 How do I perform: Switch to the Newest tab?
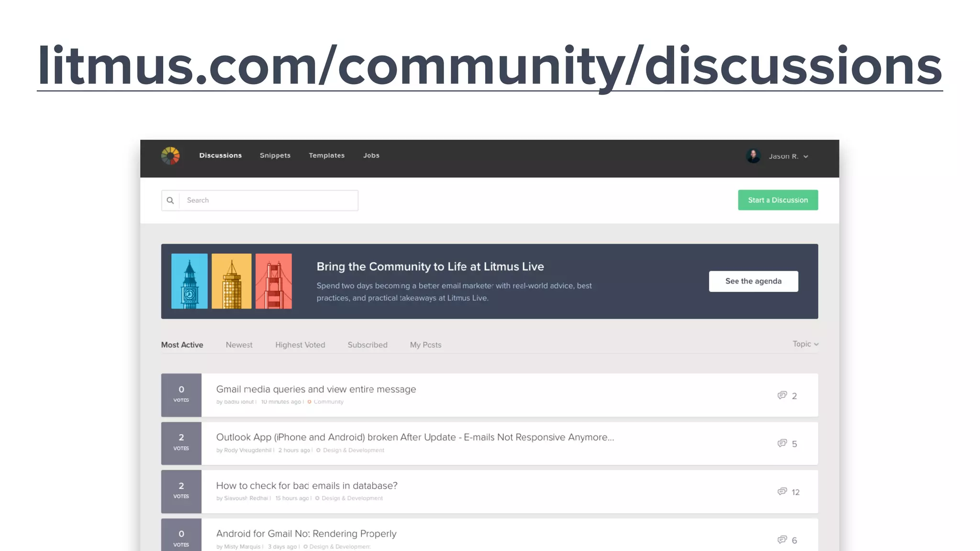coord(239,345)
